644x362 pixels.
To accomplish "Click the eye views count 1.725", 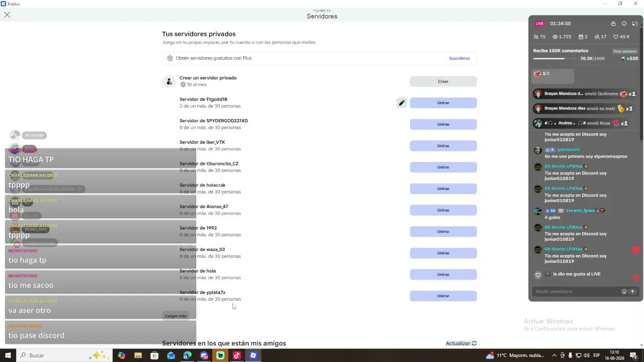I will point(562,37).
